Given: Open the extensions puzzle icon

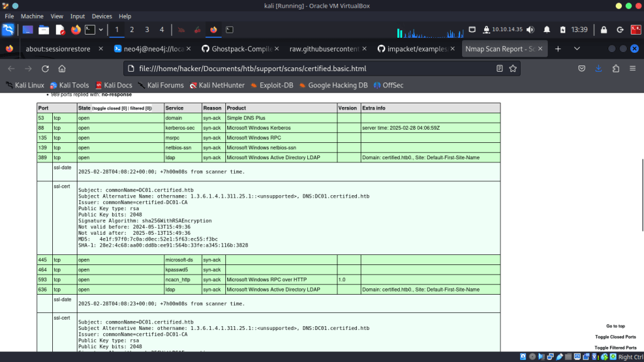Looking at the screenshot, I should pyautogui.click(x=616, y=69).
